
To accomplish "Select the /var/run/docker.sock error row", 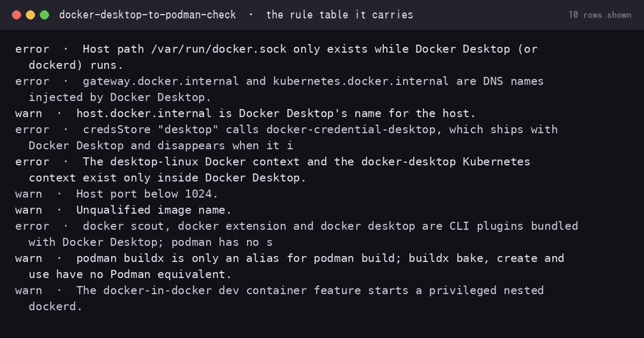I will [322, 57].
